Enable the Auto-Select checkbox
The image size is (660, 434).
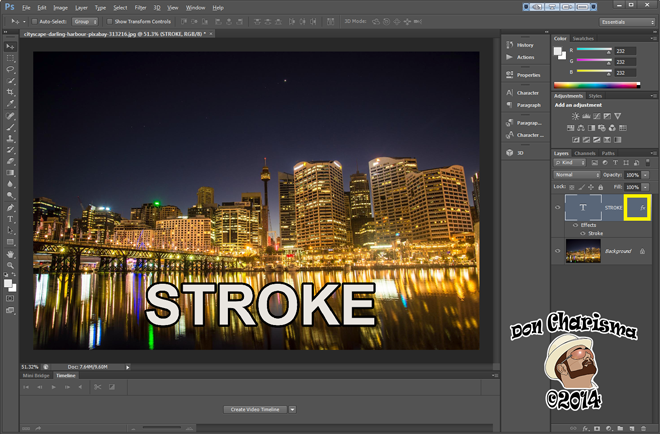tap(32, 20)
